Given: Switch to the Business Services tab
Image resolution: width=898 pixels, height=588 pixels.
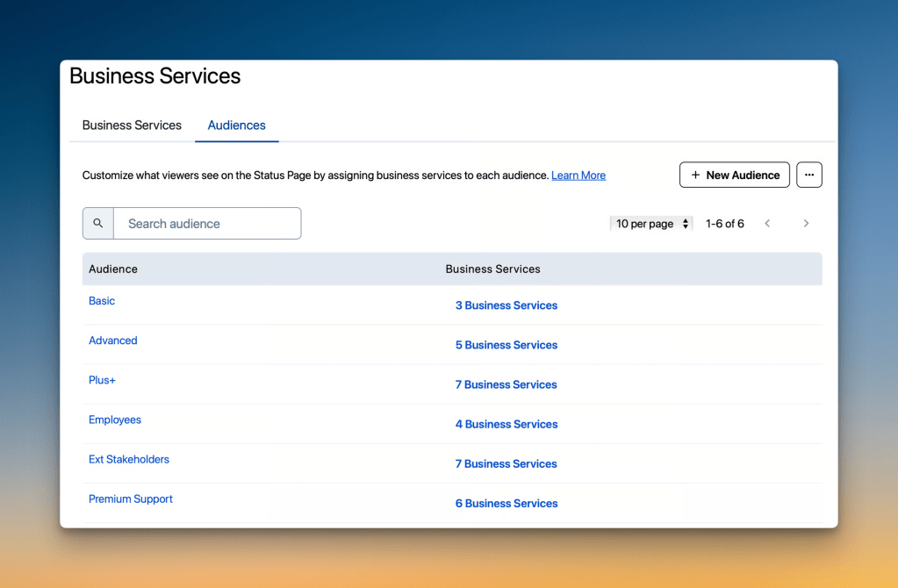Looking at the screenshot, I should [x=131, y=125].
